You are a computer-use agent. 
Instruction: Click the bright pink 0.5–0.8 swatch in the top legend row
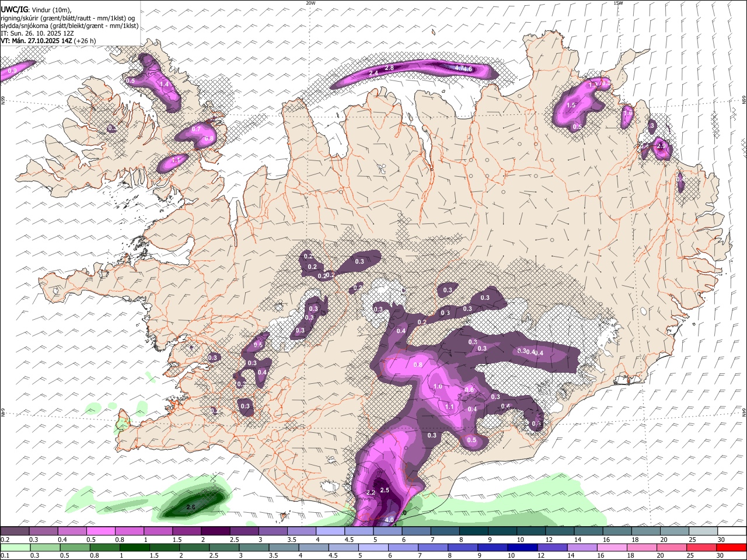(100, 531)
